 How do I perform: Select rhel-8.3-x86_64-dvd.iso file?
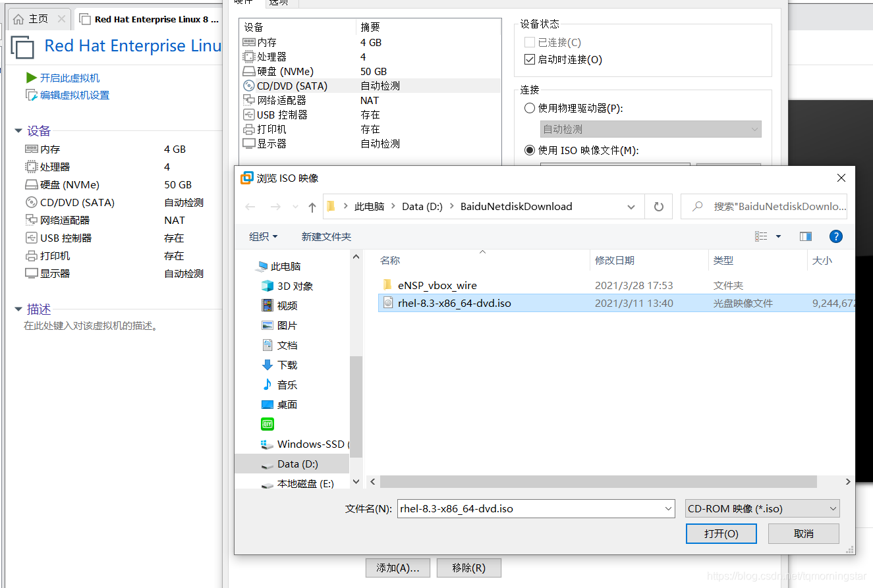tap(455, 303)
